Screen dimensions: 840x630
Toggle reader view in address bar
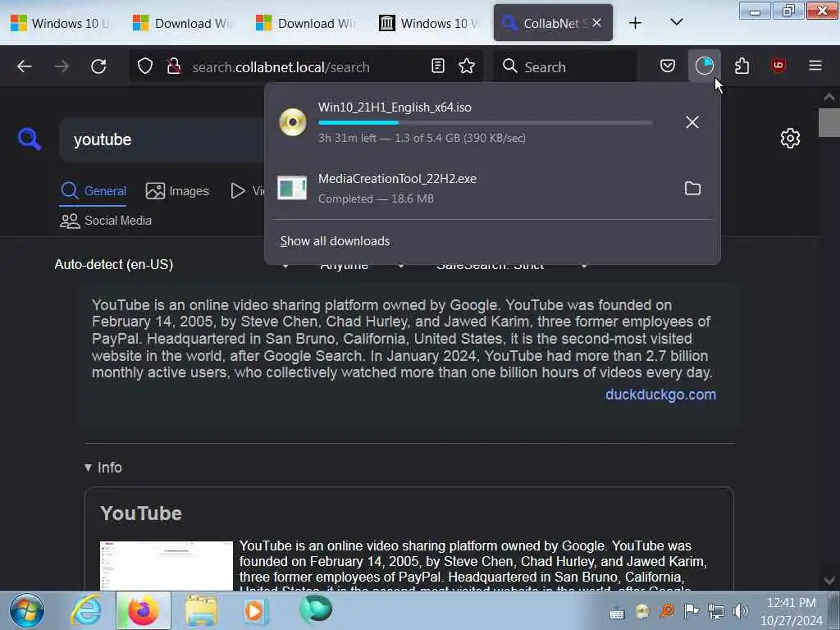438,66
